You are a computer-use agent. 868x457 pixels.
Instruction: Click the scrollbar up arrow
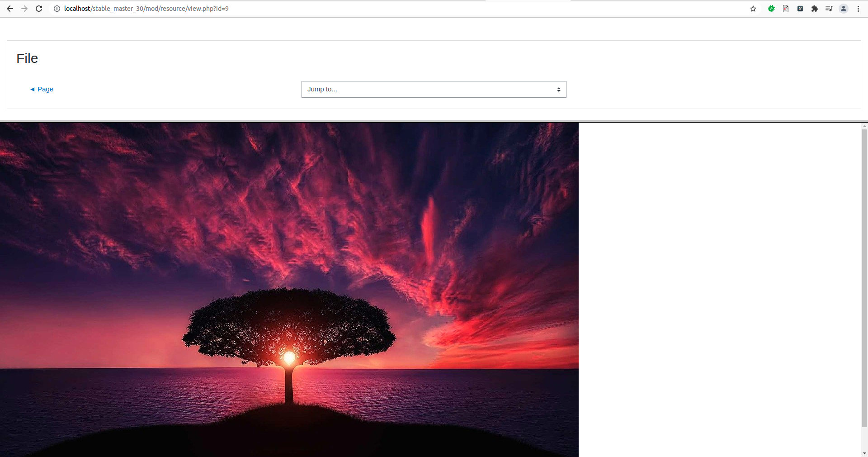click(x=865, y=126)
